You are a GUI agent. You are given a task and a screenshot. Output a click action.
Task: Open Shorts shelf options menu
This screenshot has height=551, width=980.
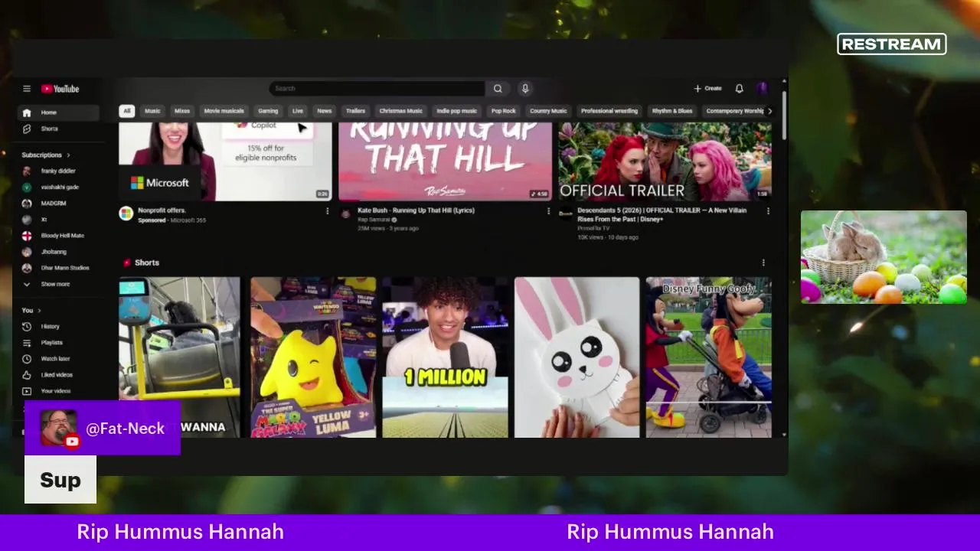[x=763, y=262]
